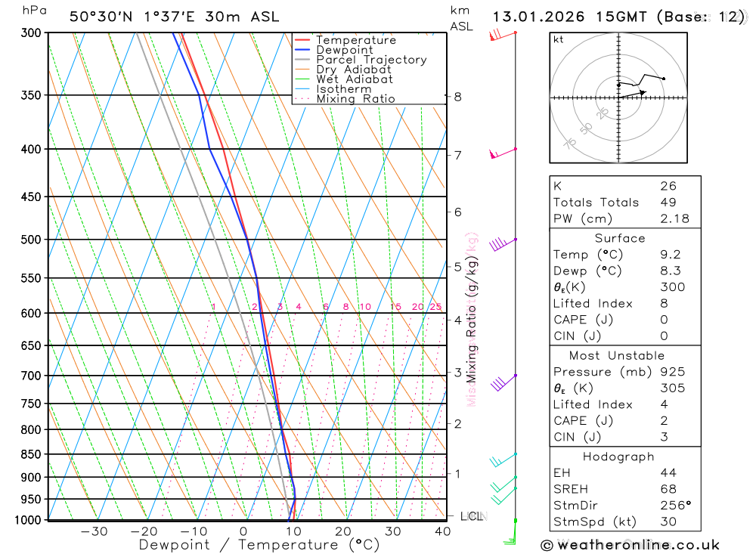Screen dimensions: 756x554
Task: Click the hodograph ring label "50"
Action: [x=586, y=128]
